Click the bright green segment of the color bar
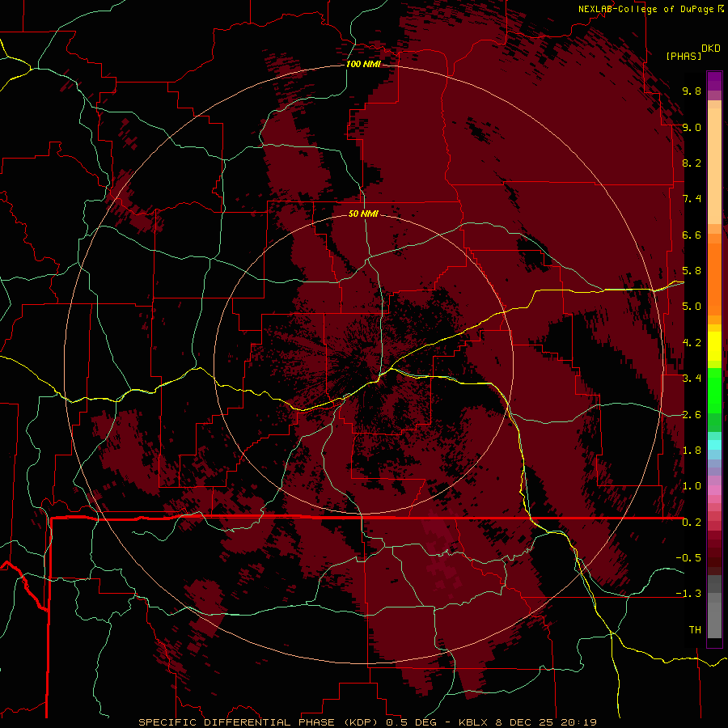The image size is (728, 728). (714, 391)
